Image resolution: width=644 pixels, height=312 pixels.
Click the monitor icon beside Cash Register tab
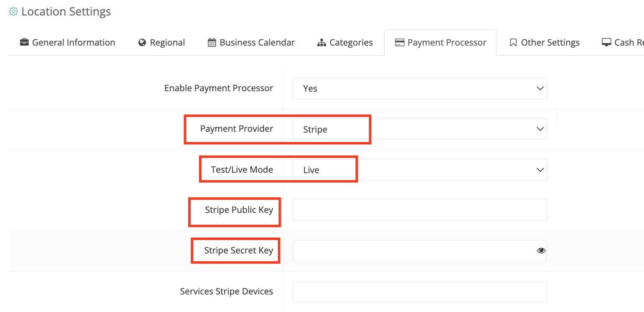click(x=606, y=42)
